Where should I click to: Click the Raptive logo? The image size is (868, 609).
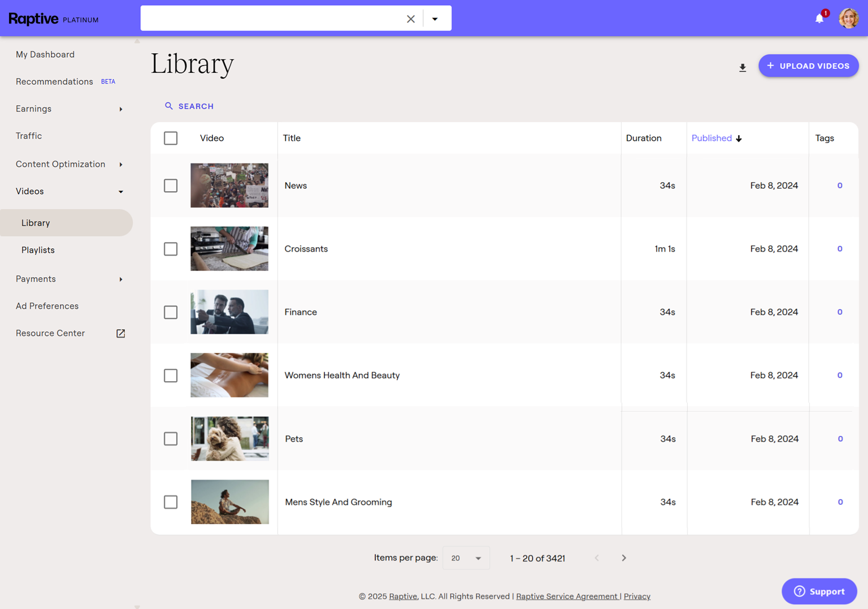pos(34,18)
